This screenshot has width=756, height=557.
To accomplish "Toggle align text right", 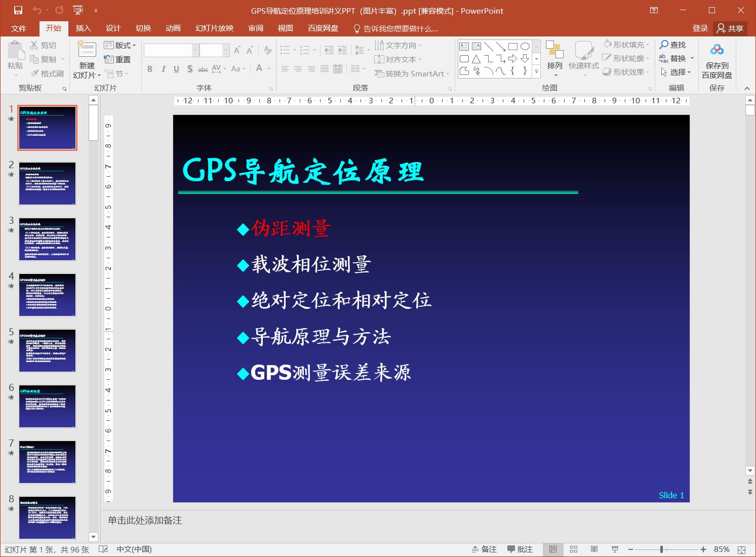I will click(x=311, y=69).
